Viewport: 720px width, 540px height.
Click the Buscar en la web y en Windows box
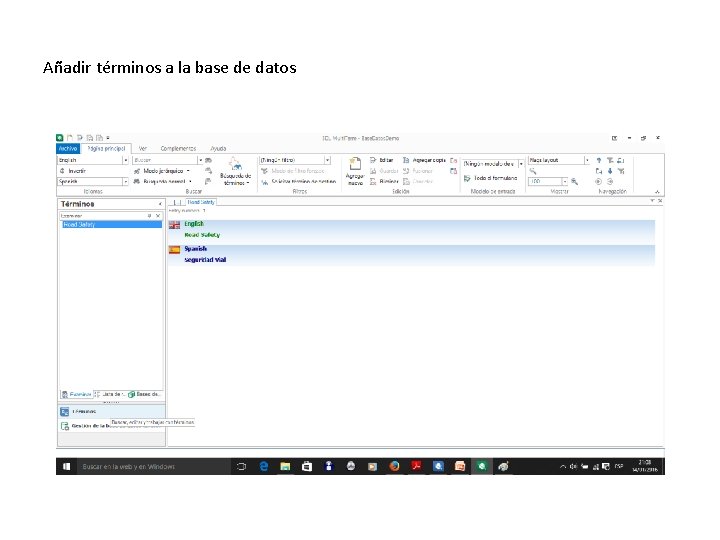pos(154,466)
